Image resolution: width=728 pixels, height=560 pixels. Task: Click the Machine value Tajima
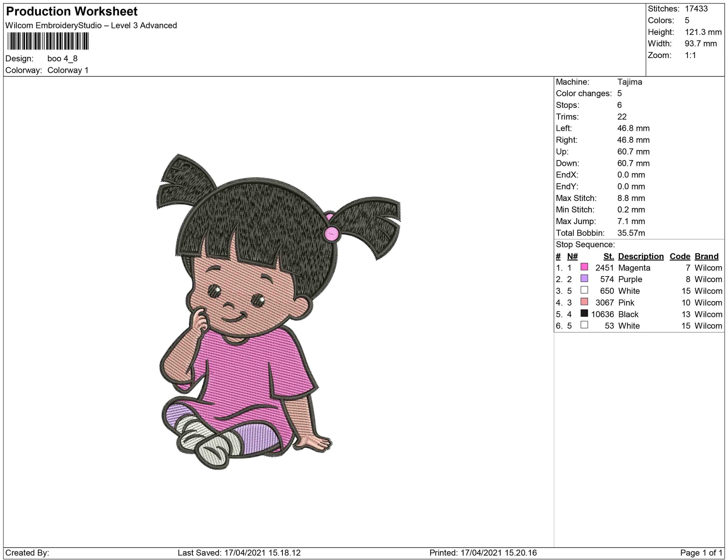[629, 82]
